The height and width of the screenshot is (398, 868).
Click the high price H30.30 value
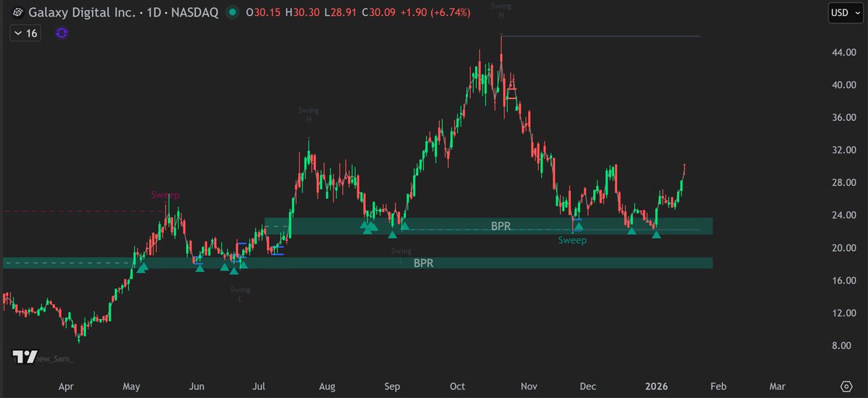point(302,12)
